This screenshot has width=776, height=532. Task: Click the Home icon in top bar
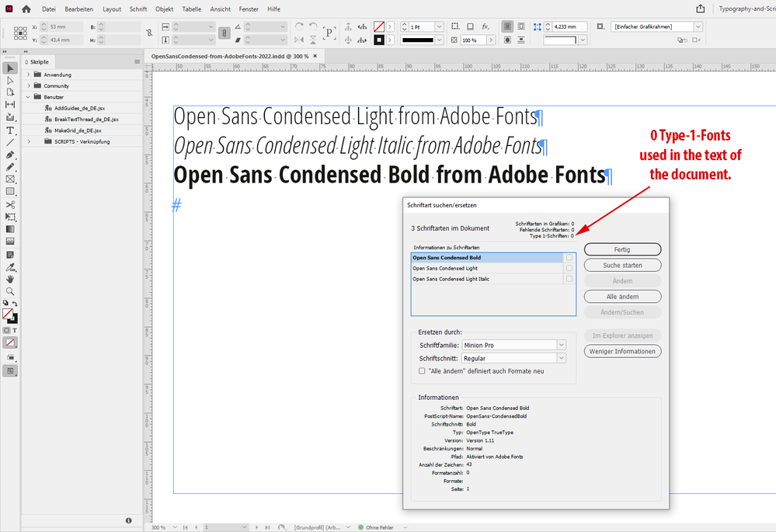point(26,9)
